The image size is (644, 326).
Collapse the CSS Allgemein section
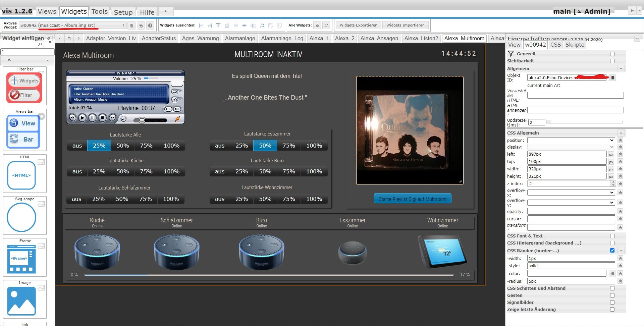pos(621,133)
